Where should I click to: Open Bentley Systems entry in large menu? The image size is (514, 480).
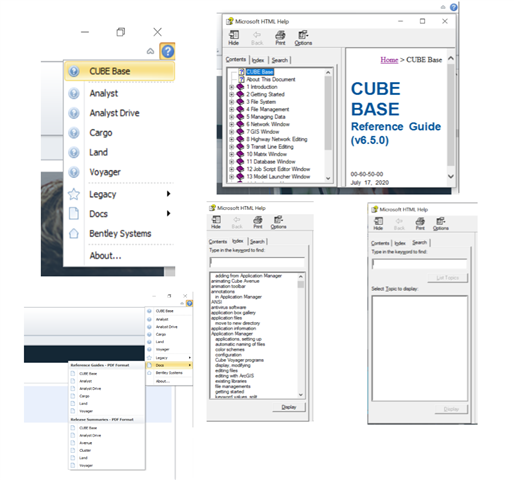[120, 233]
